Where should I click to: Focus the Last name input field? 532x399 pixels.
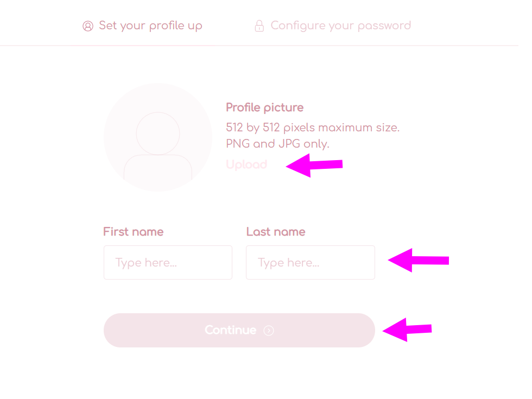tap(311, 263)
